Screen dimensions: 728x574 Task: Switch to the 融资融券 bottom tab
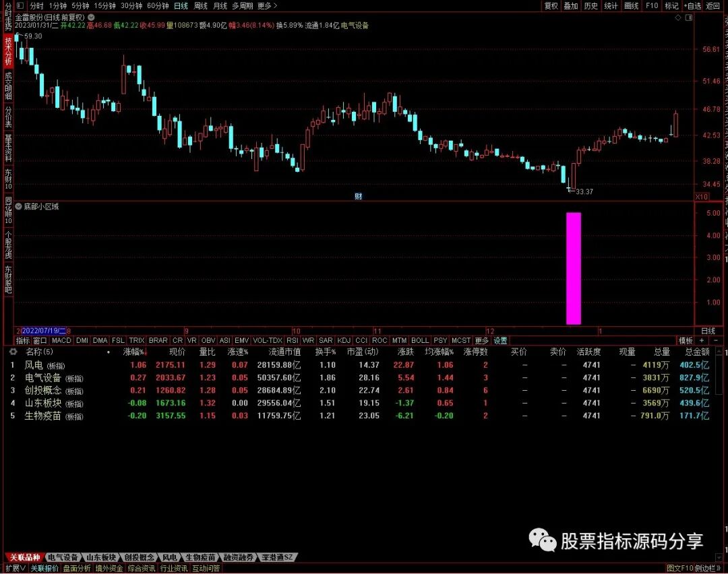pos(238,557)
